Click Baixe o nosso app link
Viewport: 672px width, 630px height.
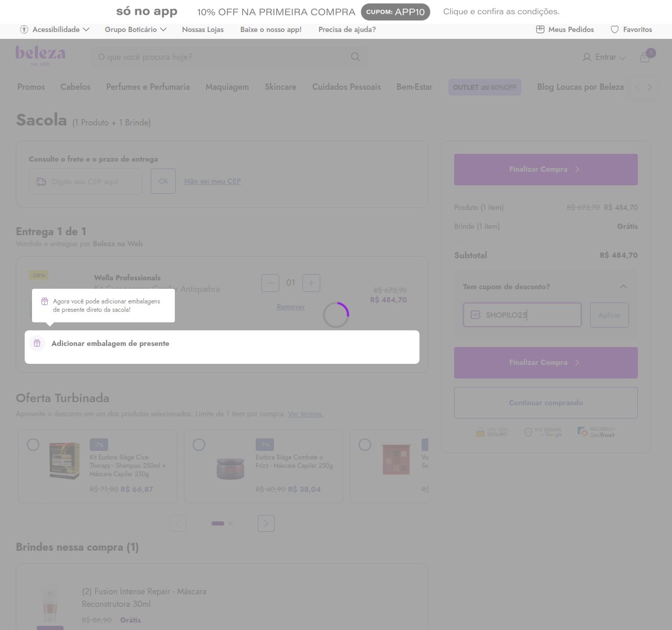[x=271, y=29]
